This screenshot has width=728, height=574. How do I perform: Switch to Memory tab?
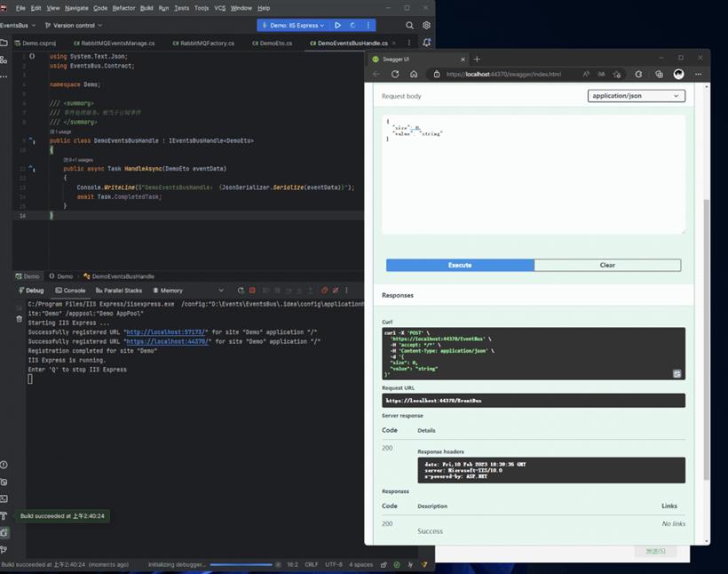168,290
